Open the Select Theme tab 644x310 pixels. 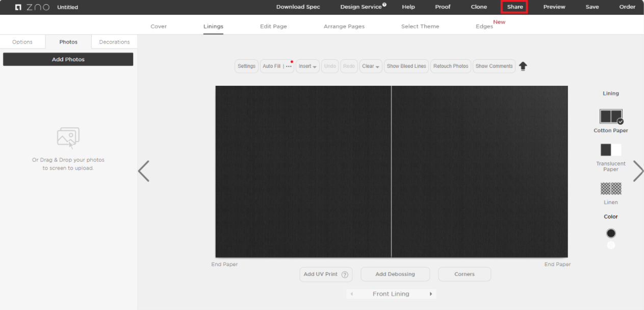tap(420, 27)
